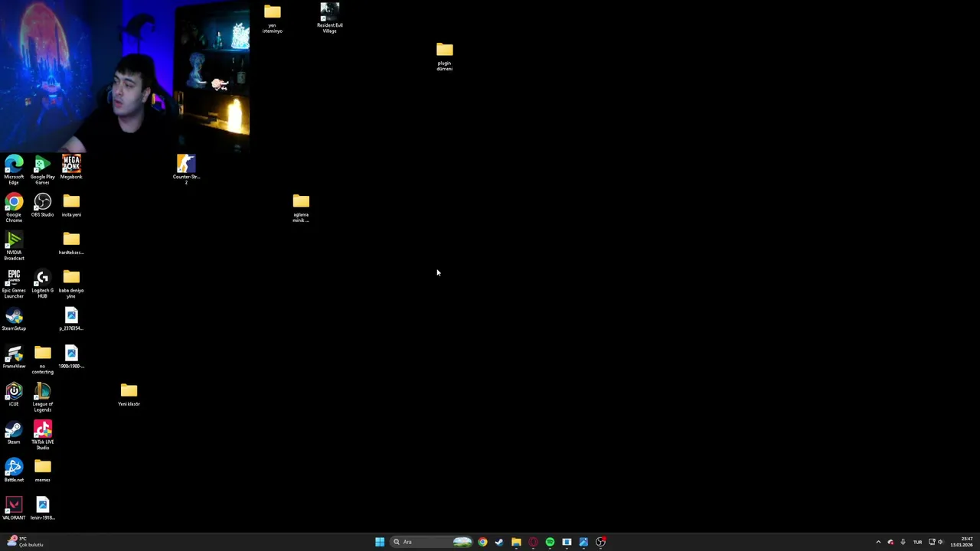This screenshot has width=980, height=551.
Task: Select the Epic Games Launcher icon
Action: [x=14, y=283]
